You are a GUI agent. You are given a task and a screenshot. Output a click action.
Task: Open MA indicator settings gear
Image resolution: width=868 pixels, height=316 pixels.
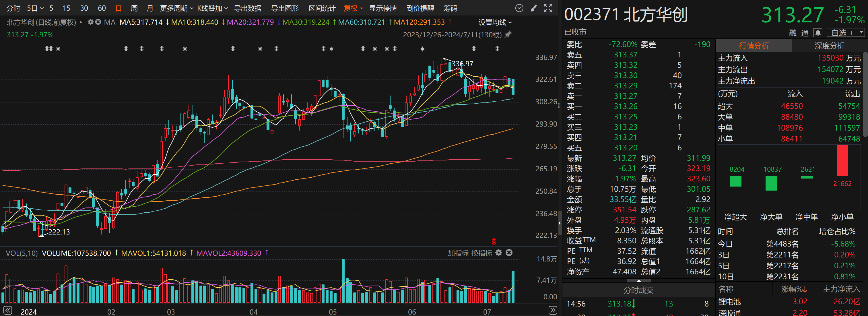90,22
